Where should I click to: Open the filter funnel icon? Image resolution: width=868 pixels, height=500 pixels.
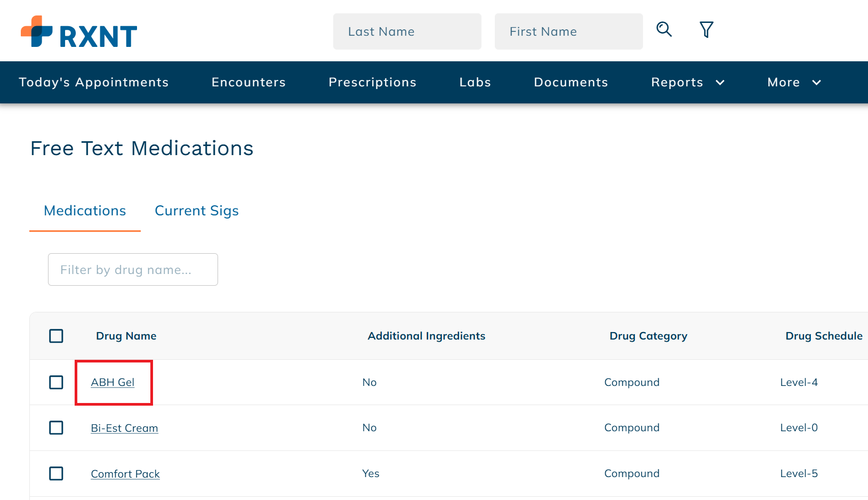click(706, 30)
